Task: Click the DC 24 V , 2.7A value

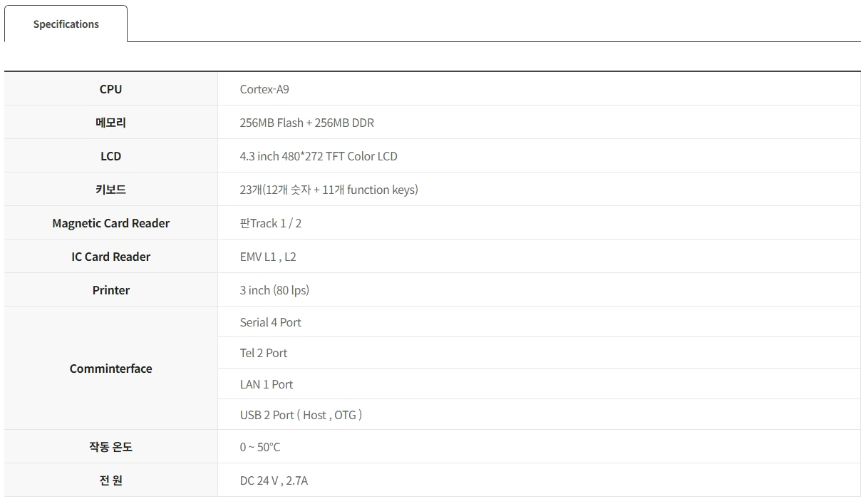Action: (274, 480)
